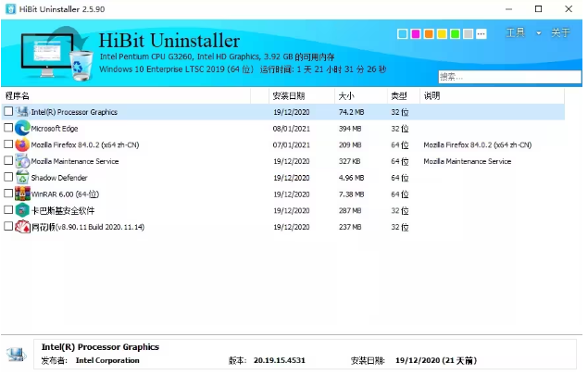
Task: Select the Intel(R) Processor Graphics name
Action: pyautogui.click(x=74, y=112)
